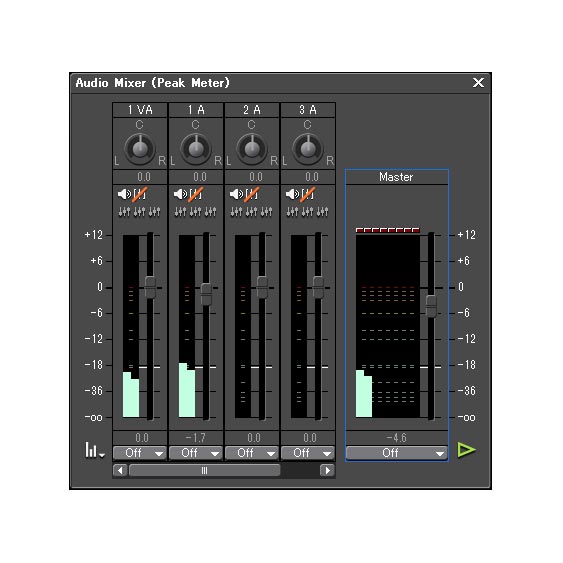
Task: Click the scroll right arrow below tracks
Action: pyautogui.click(x=327, y=470)
